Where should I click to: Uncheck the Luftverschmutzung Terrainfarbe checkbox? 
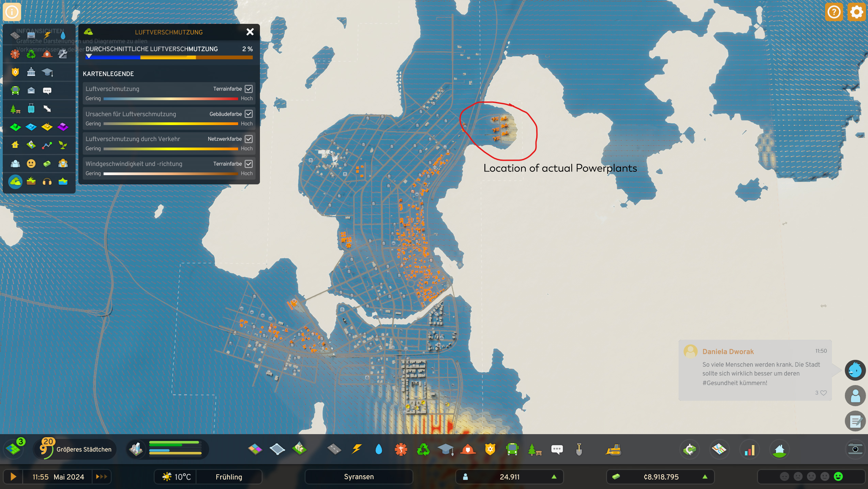[x=248, y=89]
